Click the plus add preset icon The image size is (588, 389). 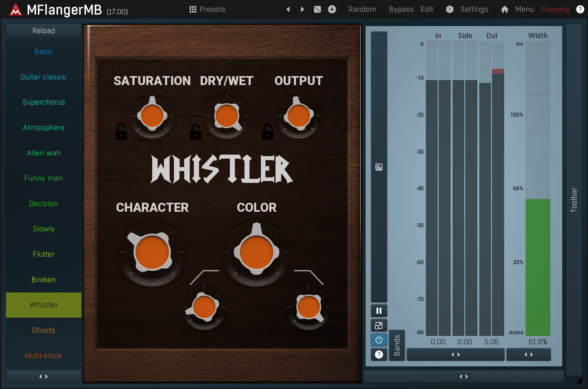tap(332, 9)
